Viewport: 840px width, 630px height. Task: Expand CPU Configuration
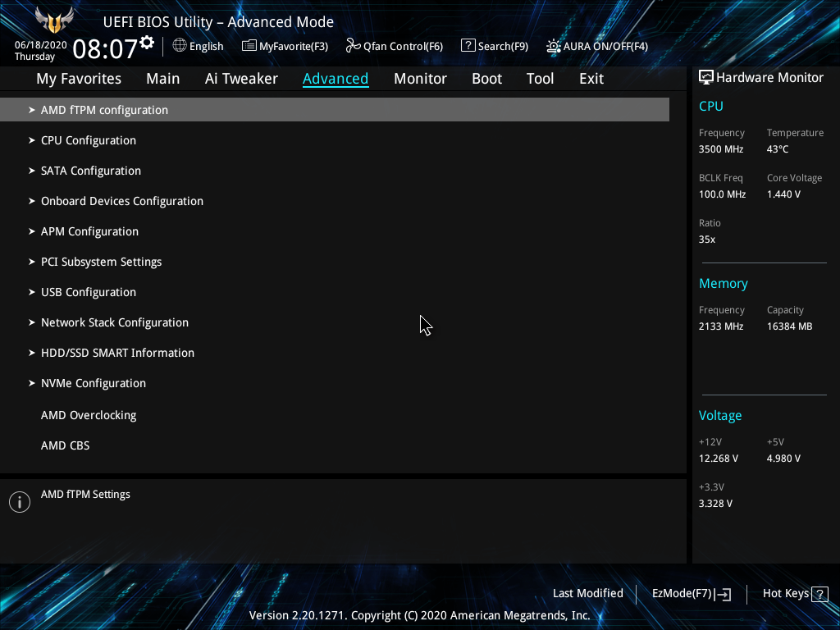tap(88, 140)
